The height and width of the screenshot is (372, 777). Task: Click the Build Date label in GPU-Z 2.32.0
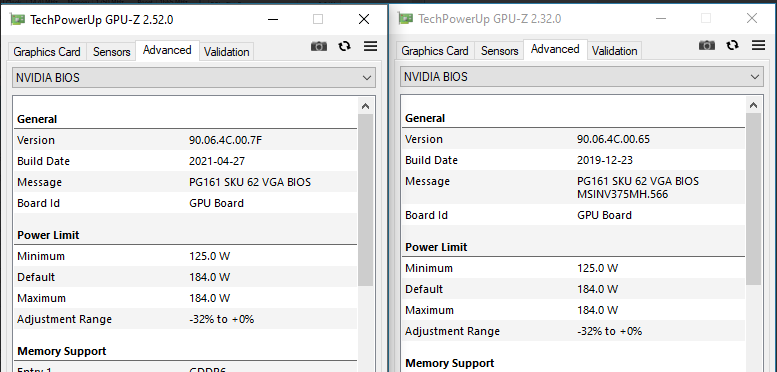431,160
